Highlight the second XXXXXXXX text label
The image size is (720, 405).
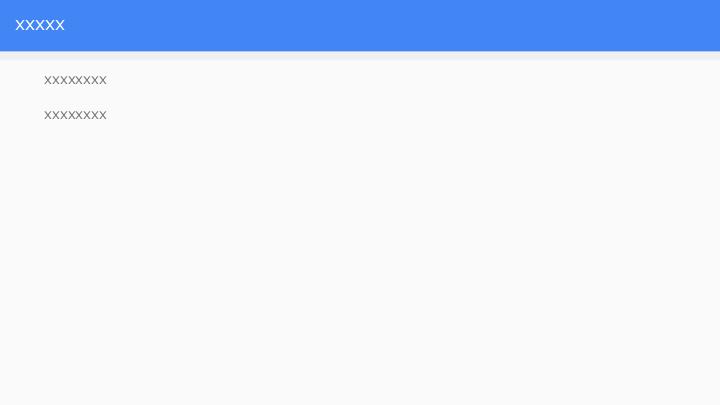(75, 115)
